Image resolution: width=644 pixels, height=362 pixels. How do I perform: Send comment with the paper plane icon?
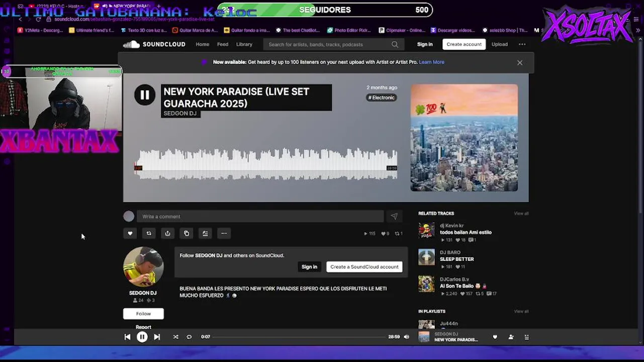click(x=394, y=216)
